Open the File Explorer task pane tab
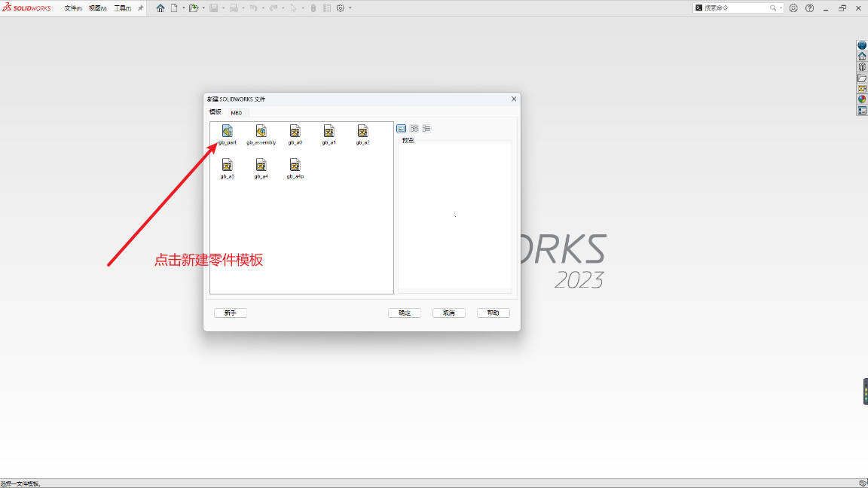 862,78
